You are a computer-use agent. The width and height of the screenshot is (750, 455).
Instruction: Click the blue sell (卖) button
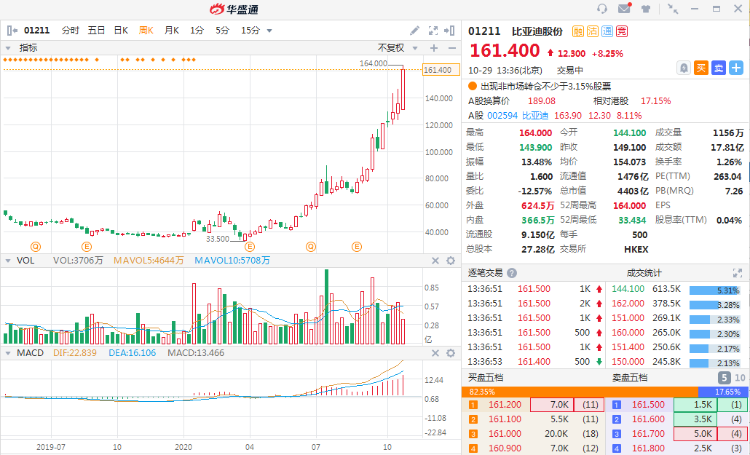718,68
